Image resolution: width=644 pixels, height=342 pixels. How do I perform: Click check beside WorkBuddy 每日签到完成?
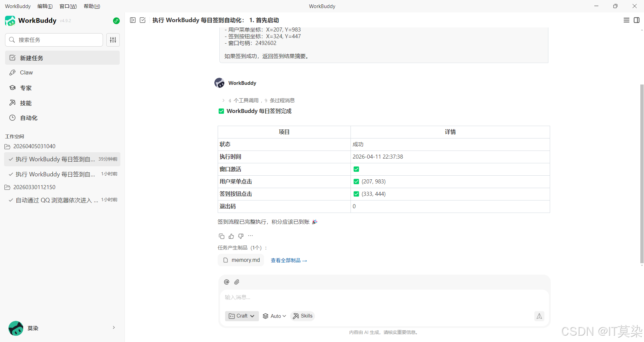pyautogui.click(x=221, y=111)
